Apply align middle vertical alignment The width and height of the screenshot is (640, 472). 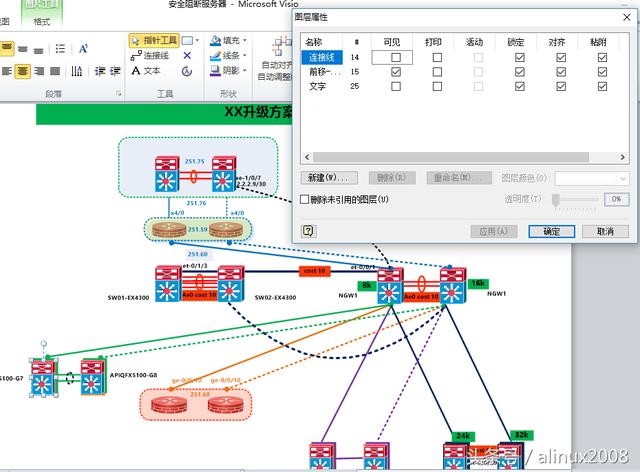click(x=23, y=49)
